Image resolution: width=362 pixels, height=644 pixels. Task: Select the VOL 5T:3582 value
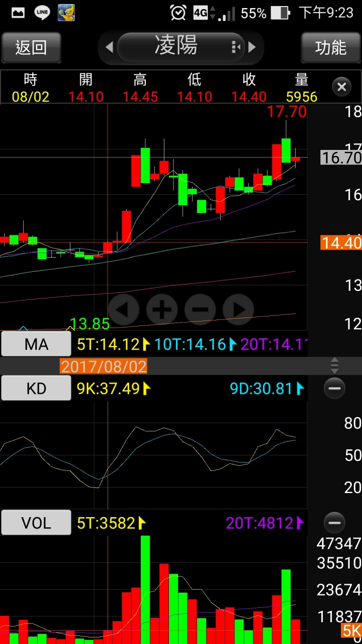111,523
